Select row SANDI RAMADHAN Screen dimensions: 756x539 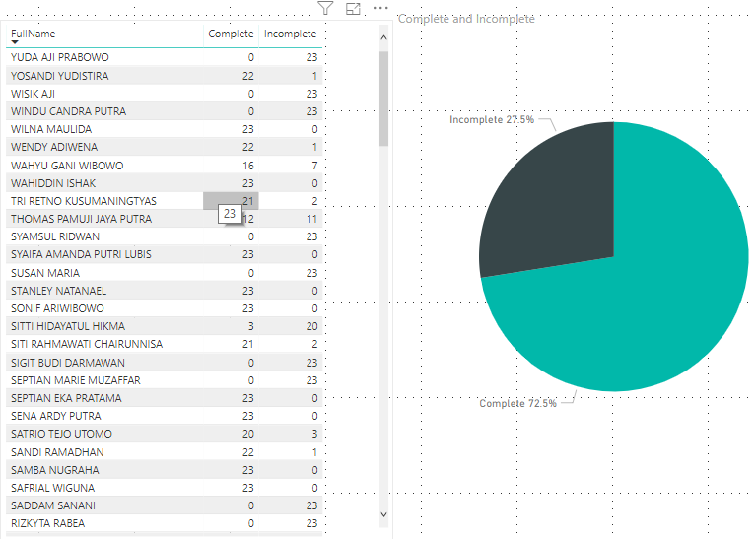pyautogui.click(x=164, y=452)
